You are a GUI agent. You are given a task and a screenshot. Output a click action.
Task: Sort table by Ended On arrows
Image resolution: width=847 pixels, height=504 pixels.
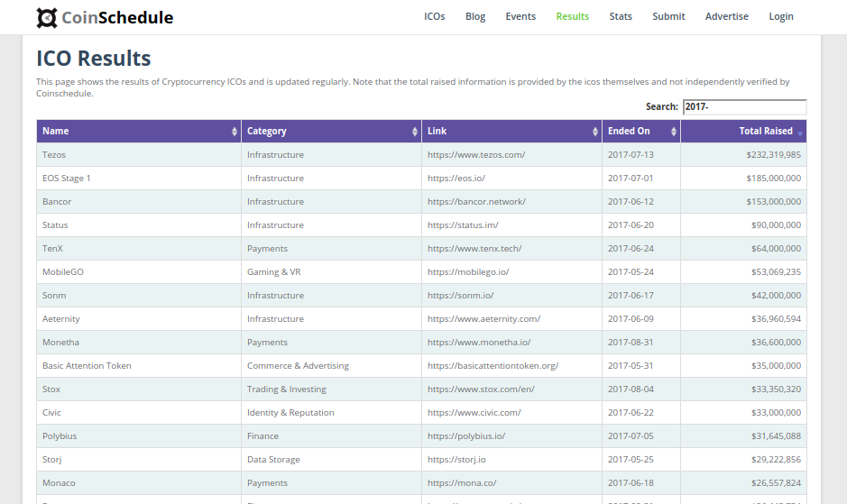tap(673, 132)
